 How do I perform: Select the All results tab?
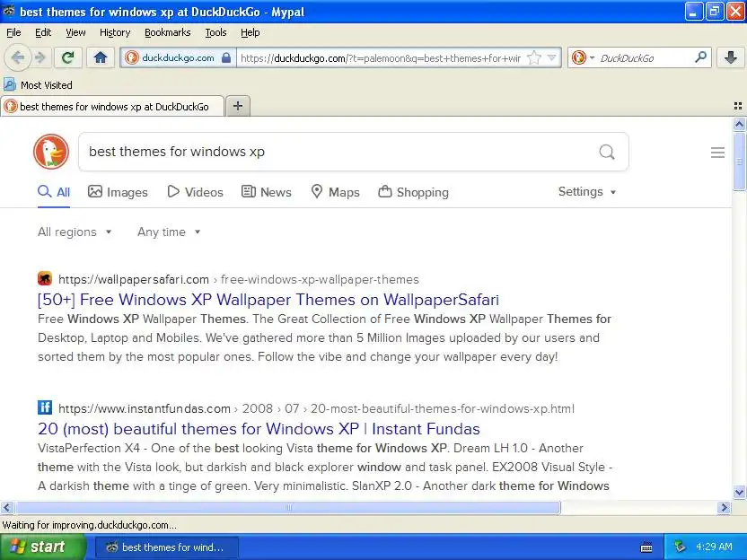tap(54, 192)
